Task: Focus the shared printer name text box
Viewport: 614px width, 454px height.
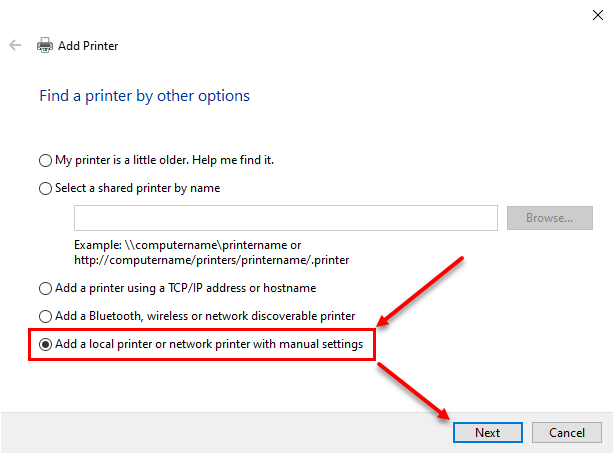Action: tap(286, 218)
